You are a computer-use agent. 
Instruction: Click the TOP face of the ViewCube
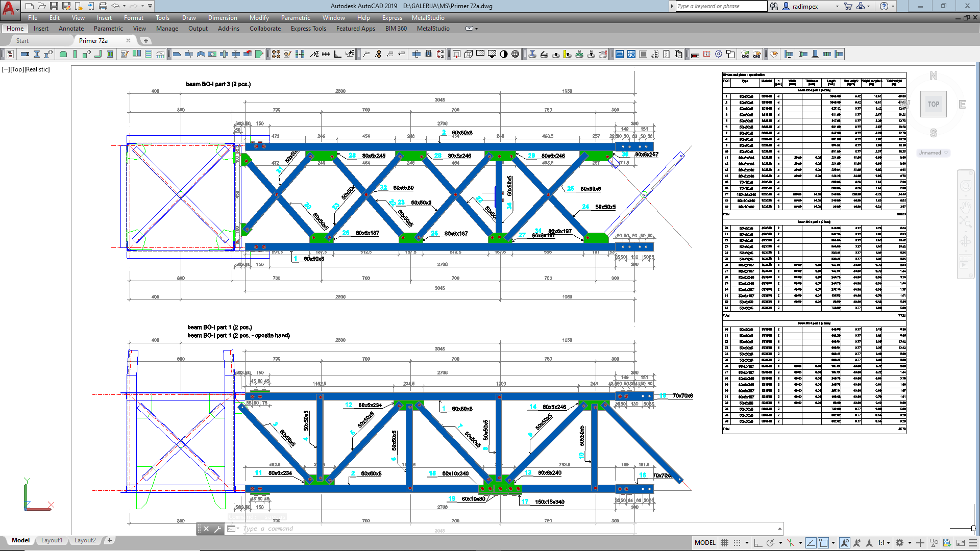click(x=933, y=104)
